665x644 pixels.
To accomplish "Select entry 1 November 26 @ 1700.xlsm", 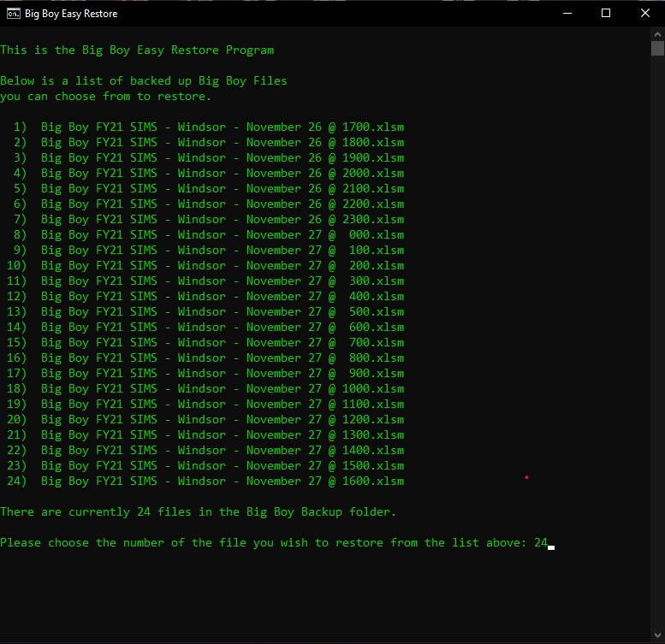I will pos(209,127).
